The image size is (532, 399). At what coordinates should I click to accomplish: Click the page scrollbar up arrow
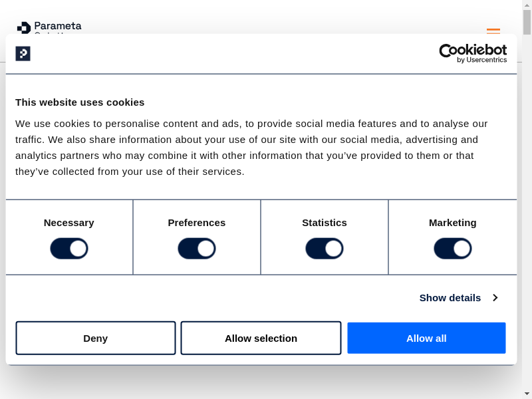click(x=527, y=5)
